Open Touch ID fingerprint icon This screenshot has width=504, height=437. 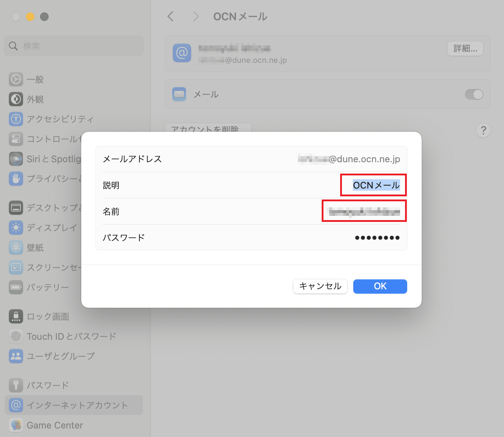tap(16, 336)
